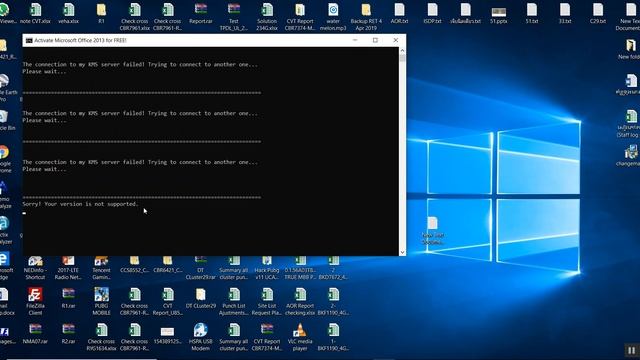Maximize the Activate Microsoft Office 2013 window
The image size is (640, 360).
[x=375, y=40]
